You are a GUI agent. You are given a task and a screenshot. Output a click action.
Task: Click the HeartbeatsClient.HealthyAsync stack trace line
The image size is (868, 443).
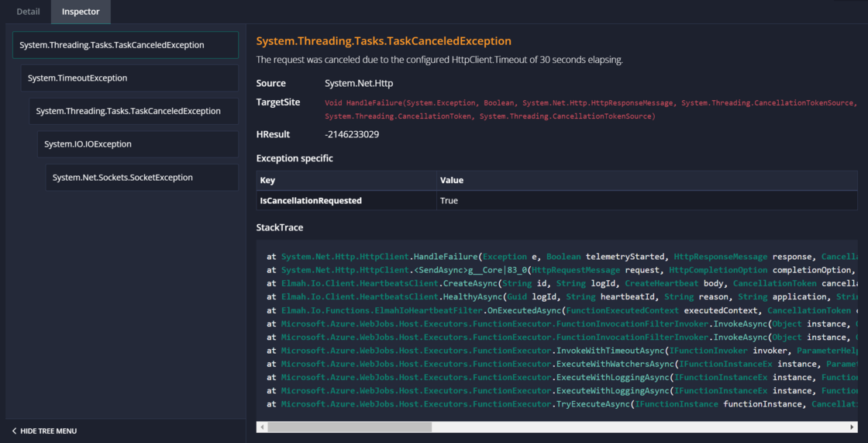point(561,297)
